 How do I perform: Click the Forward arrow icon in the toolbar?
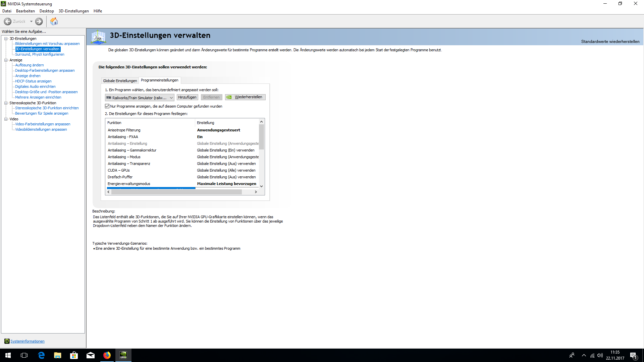(x=39, y=21)
